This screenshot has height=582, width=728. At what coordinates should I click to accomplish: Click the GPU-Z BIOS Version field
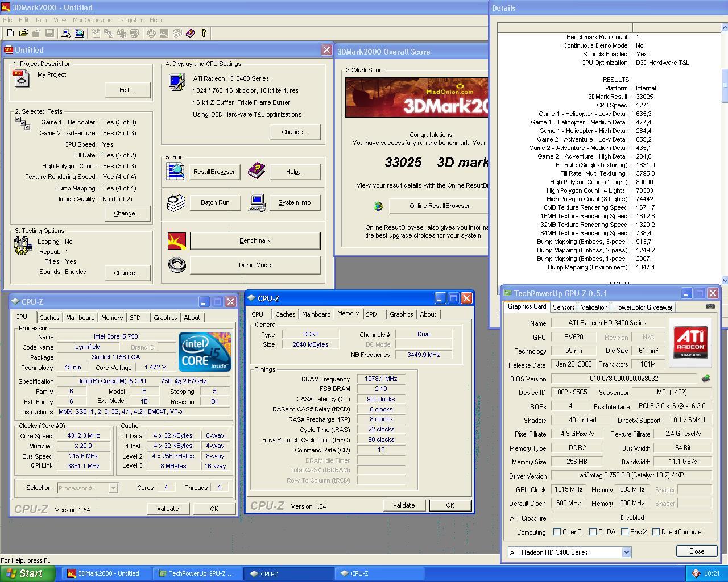624,379
